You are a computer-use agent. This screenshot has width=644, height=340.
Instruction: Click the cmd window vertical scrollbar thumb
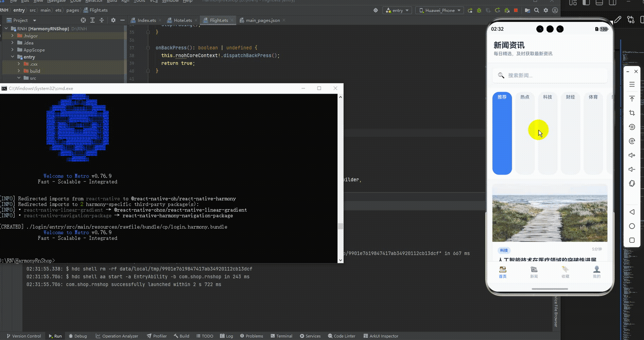(x=340, y=227)
